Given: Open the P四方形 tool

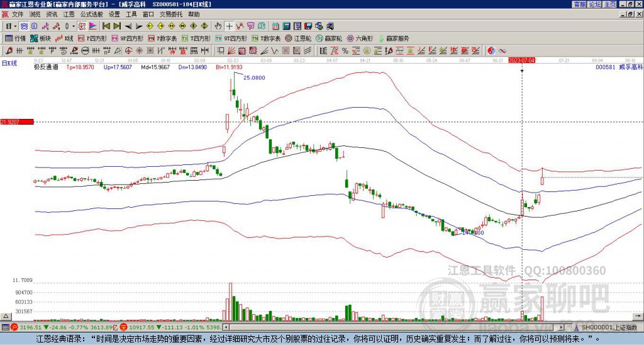Looking at the screenshot, I should pos(92,38).
